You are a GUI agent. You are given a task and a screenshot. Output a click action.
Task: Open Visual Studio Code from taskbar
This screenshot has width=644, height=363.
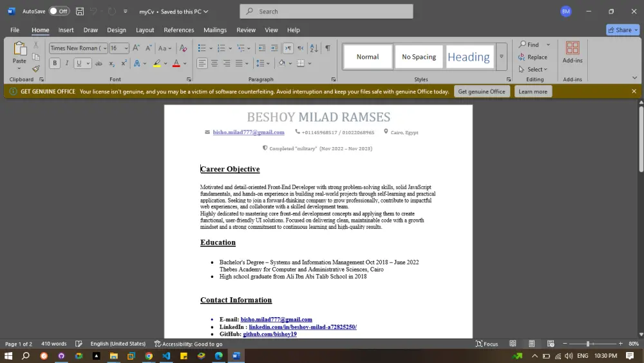(166, 356)
